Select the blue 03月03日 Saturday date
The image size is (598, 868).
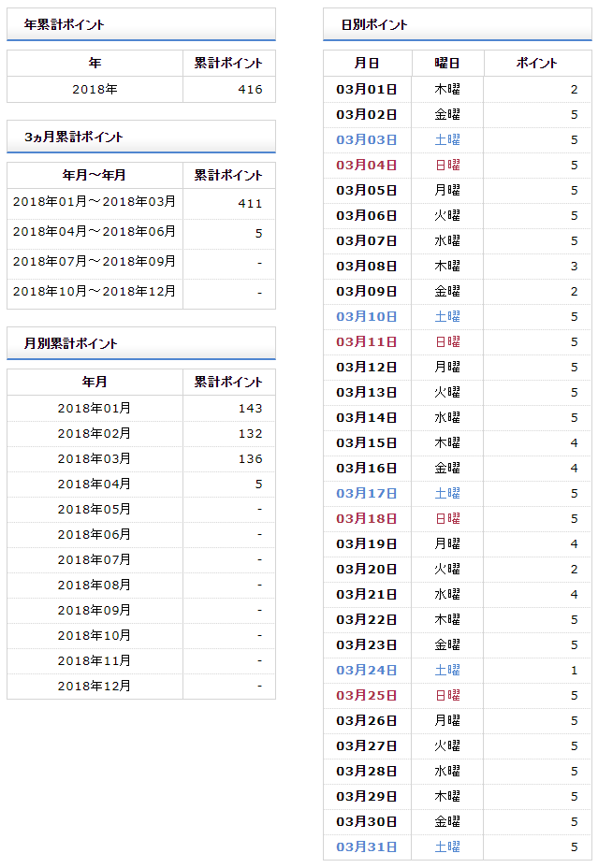pos(367,140)
